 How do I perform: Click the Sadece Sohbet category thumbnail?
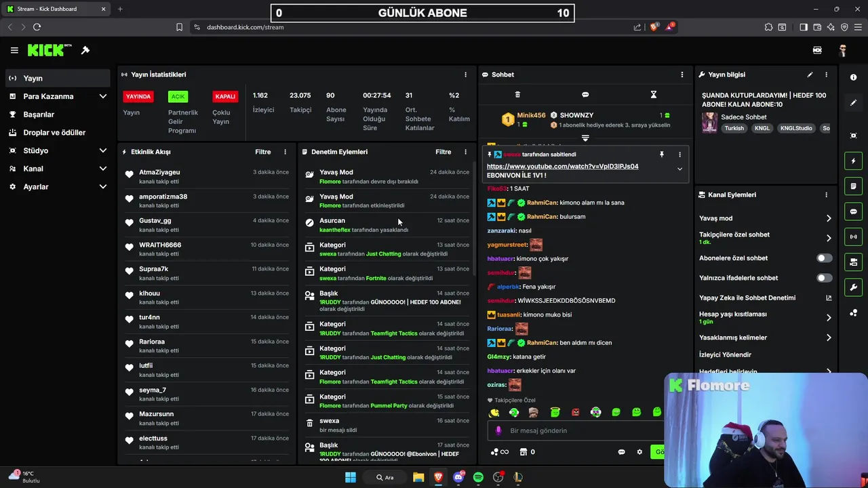coord(709,123)
